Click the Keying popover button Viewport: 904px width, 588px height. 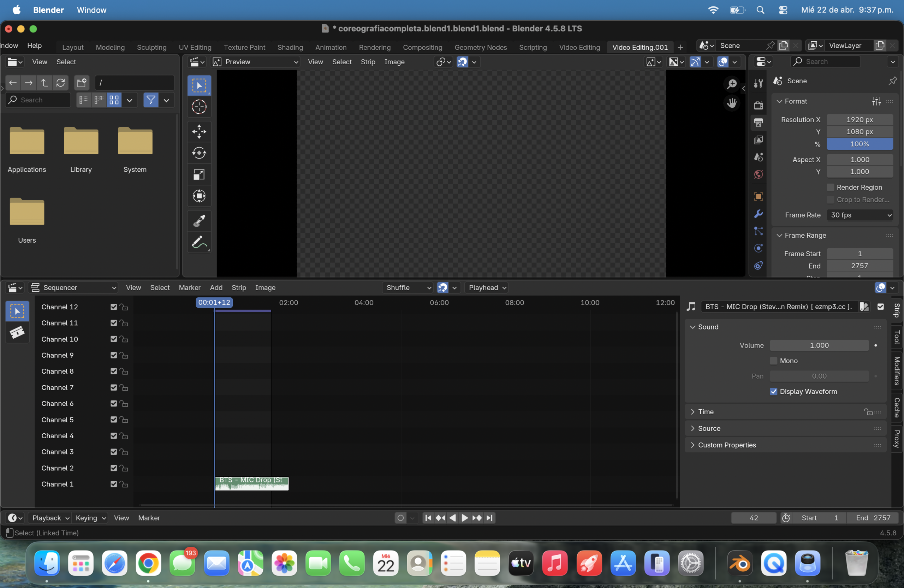pyautogui.click(x=90, y=518)
